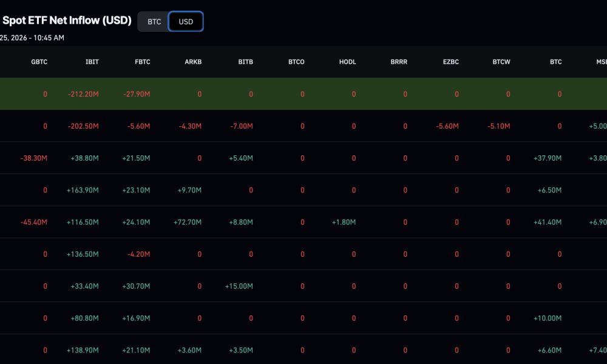This screenshot has height=364, width=607.
Task: Select the +6.50M BTC value
Action: [549, 190]
